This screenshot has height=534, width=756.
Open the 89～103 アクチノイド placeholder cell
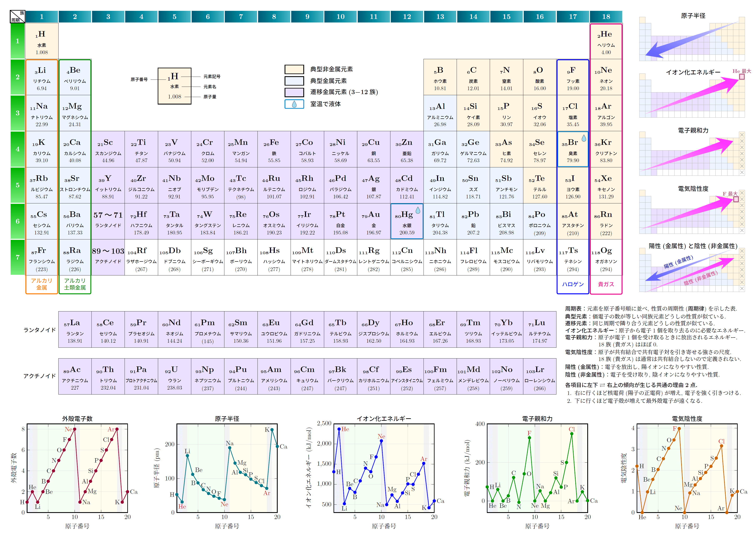pos(108,257)
